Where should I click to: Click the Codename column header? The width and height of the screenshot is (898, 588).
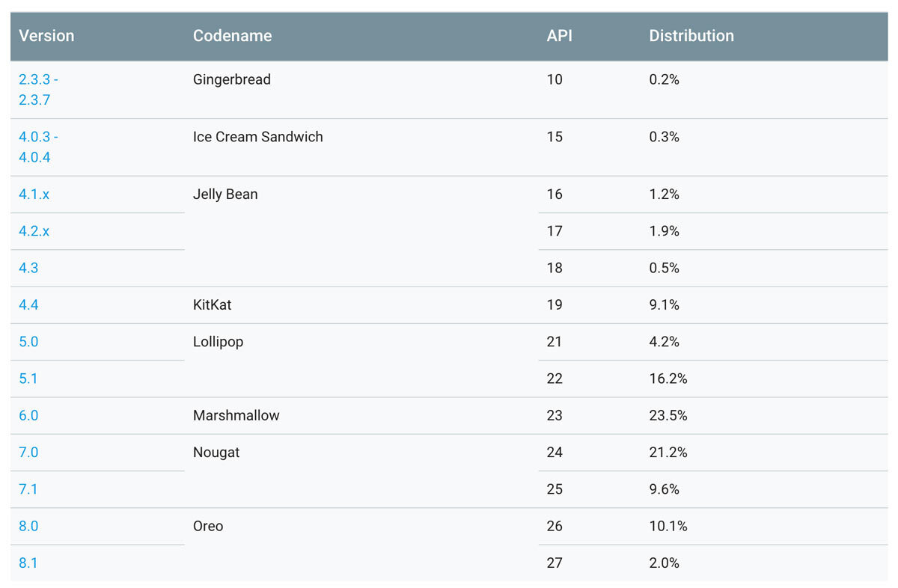[x=232, y=36]
